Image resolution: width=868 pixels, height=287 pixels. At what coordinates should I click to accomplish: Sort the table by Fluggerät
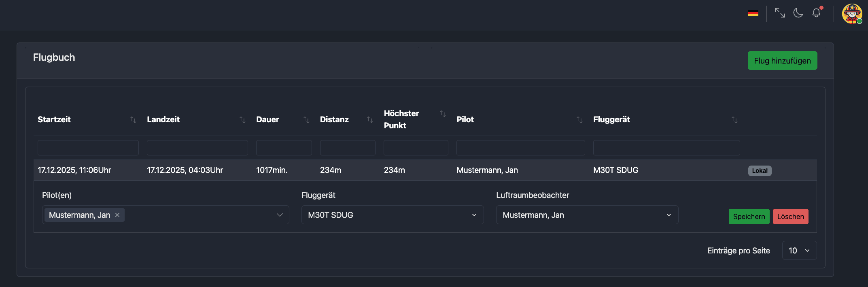pos(734,120)
